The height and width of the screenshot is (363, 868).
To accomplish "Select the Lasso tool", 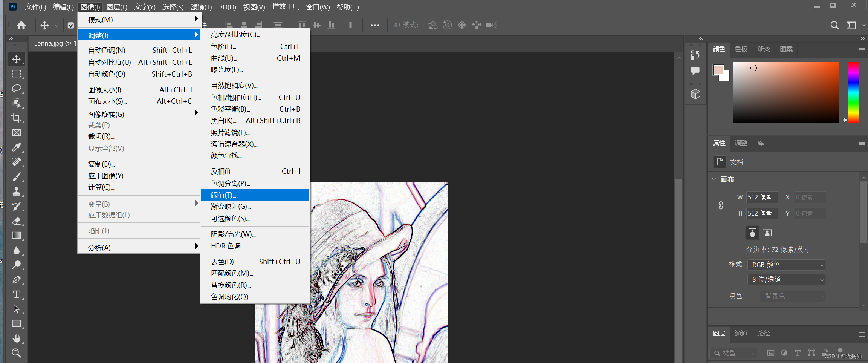I will coord(16,89).
